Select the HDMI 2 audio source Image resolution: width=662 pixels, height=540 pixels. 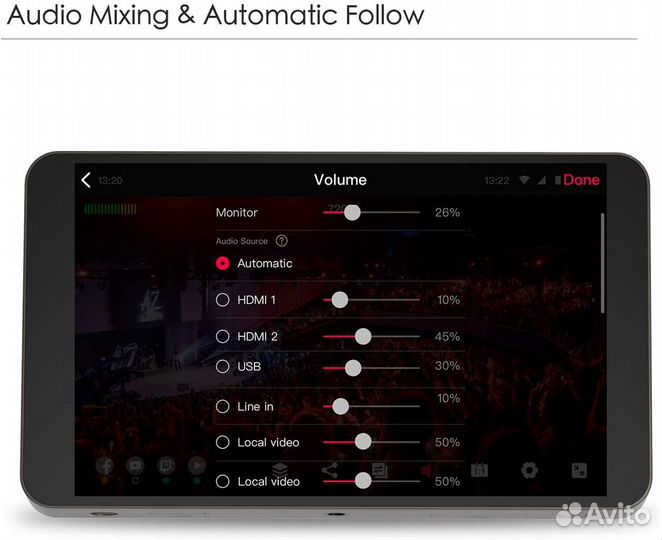[x=223, y=336]
